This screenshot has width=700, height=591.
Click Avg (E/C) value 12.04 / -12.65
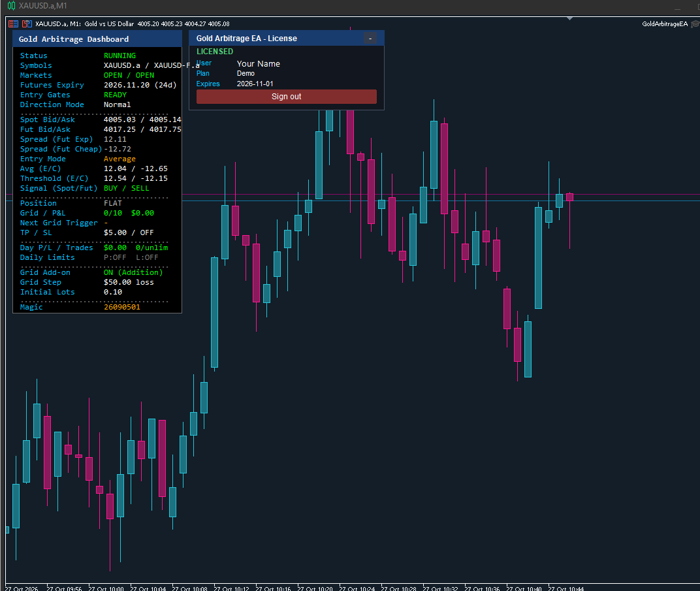[136, 168]
